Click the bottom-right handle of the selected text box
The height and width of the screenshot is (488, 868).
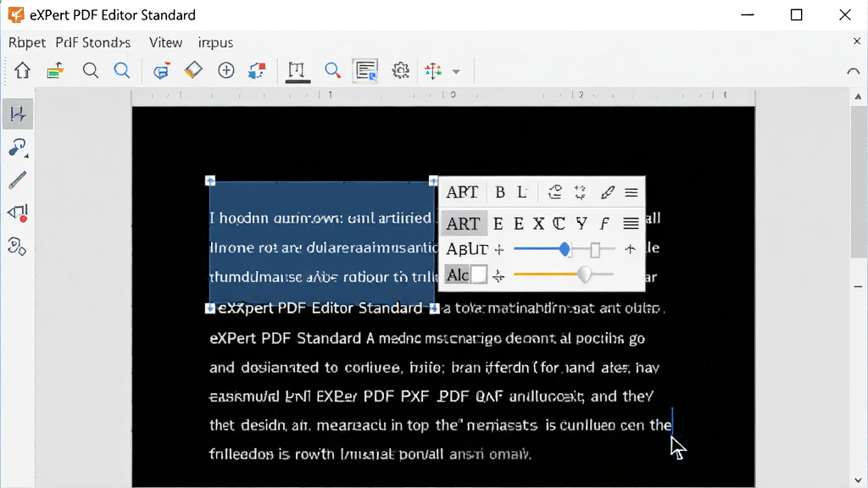(435, 308)
